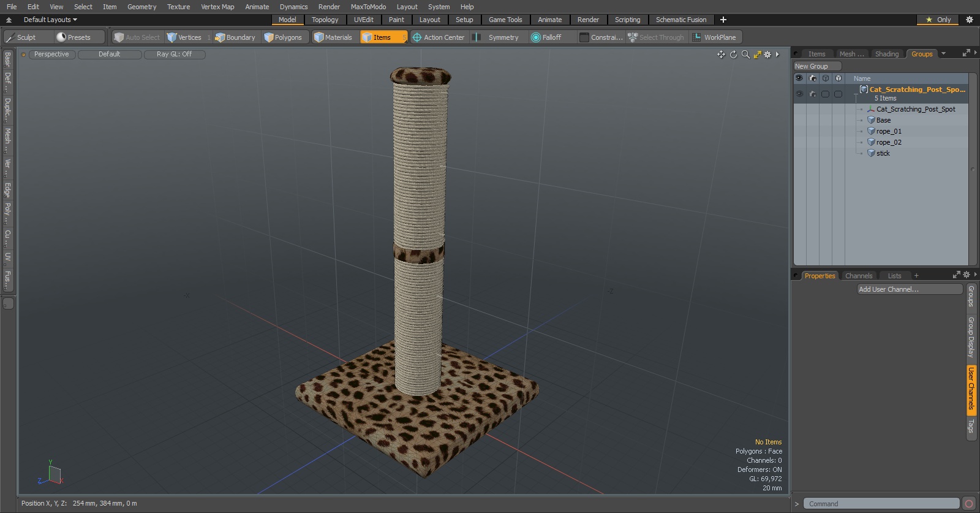
Task: Open the viewport settings gear
Action: pos(767,55)
